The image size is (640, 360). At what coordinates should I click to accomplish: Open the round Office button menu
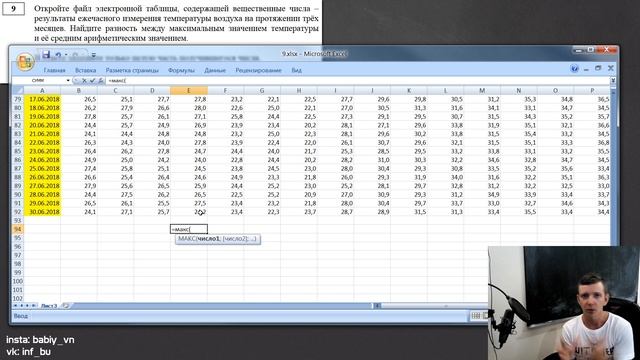pos(25,62)
